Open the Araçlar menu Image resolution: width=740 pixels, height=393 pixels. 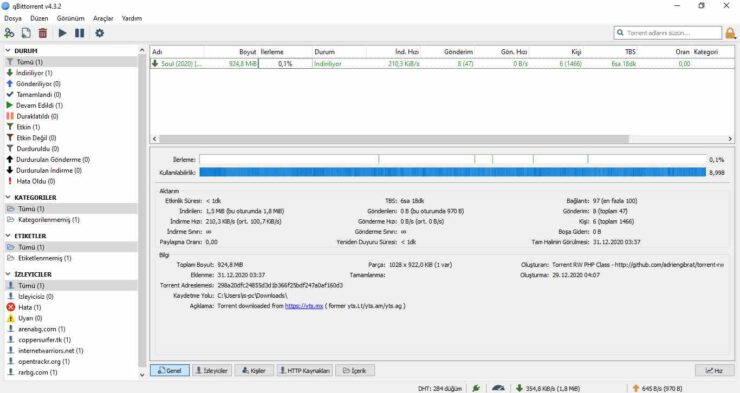[103, 18]
